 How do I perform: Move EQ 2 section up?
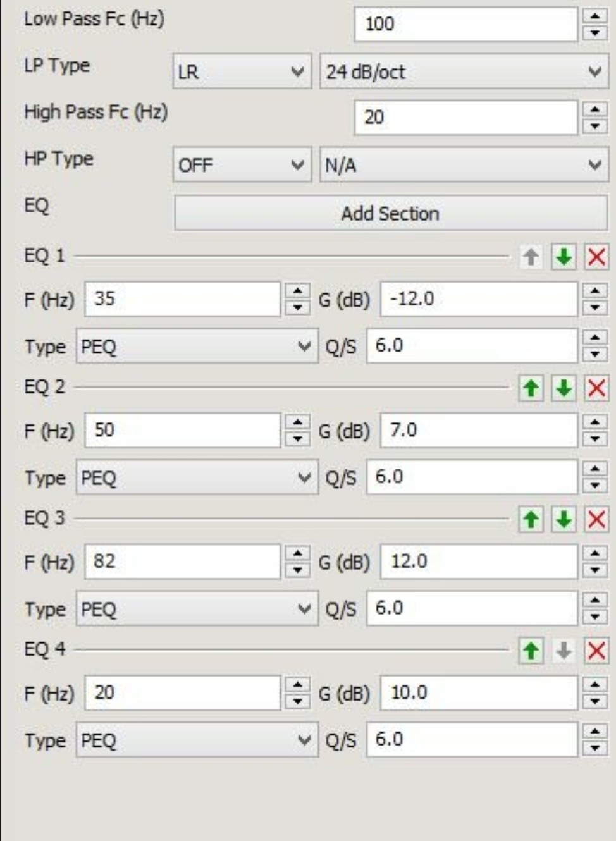pyautogui.click(x=531, y=388)
